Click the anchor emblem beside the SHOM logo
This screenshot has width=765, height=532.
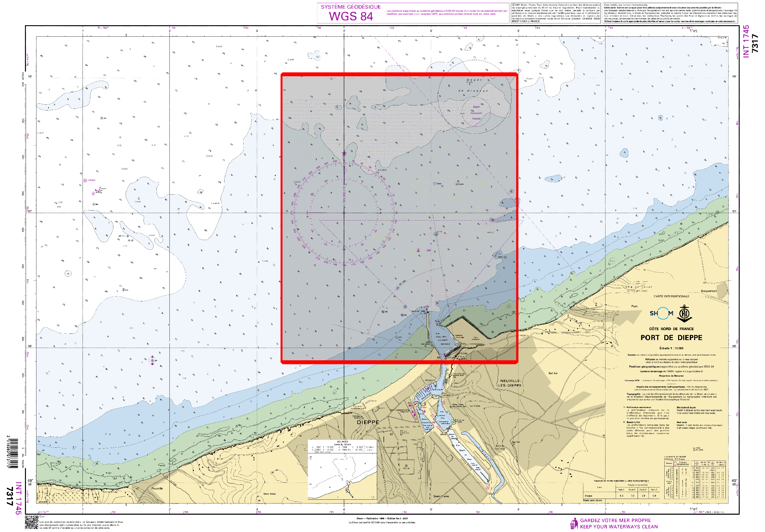click(x=684, y=313)
